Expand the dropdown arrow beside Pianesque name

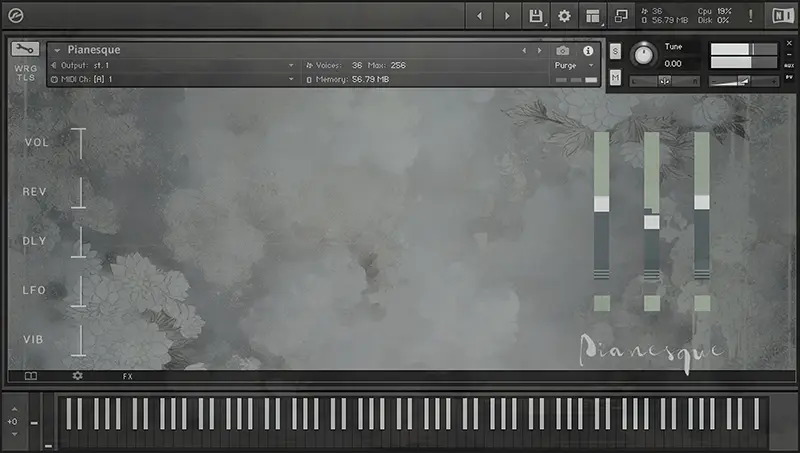pos(57,50)
